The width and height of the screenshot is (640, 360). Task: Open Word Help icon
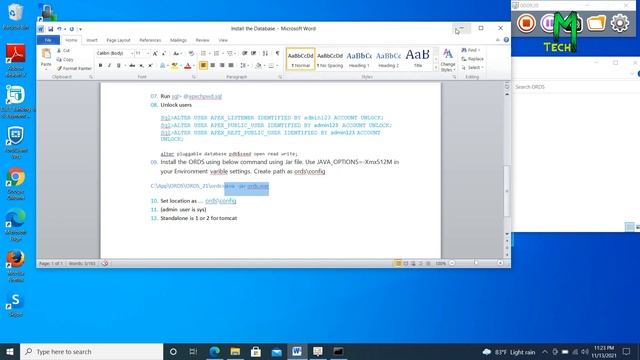click(506, 40)
